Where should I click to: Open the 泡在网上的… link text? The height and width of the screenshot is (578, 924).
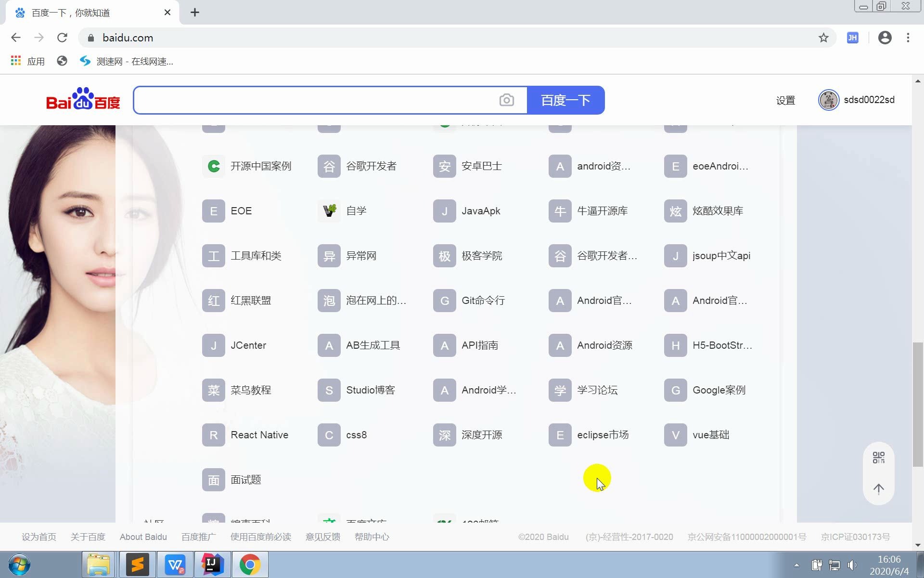click(376, 301)
